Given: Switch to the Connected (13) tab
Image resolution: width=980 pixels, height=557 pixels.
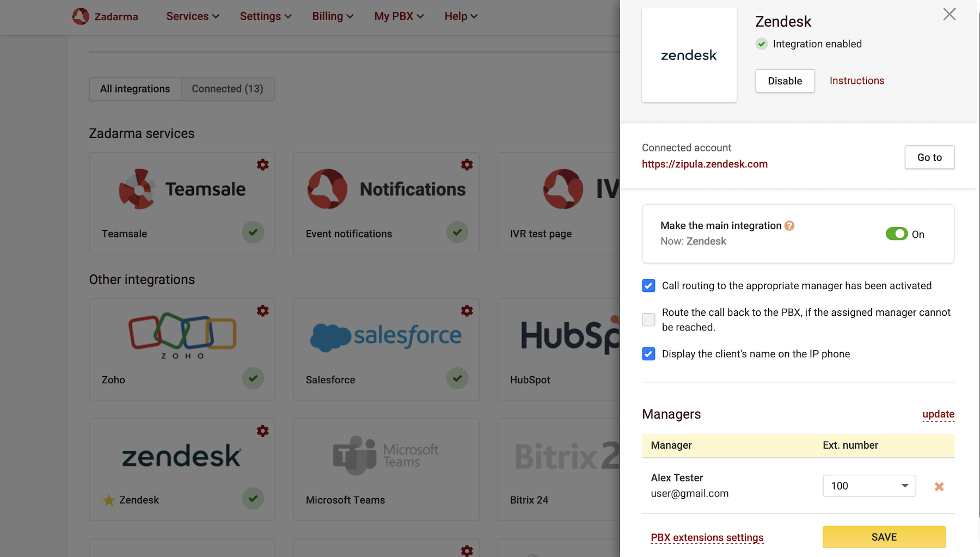Looking at the screenshot, I should pos(228,89).
